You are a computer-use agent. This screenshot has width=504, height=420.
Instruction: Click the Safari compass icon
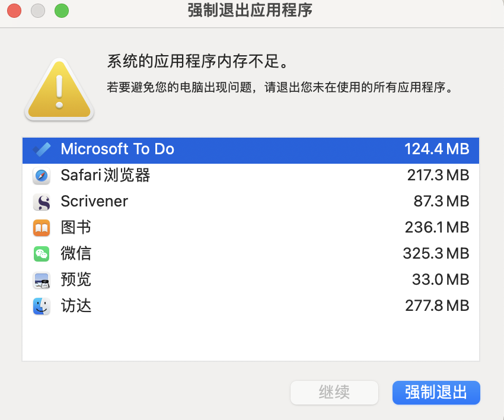[x=42, y=176]
